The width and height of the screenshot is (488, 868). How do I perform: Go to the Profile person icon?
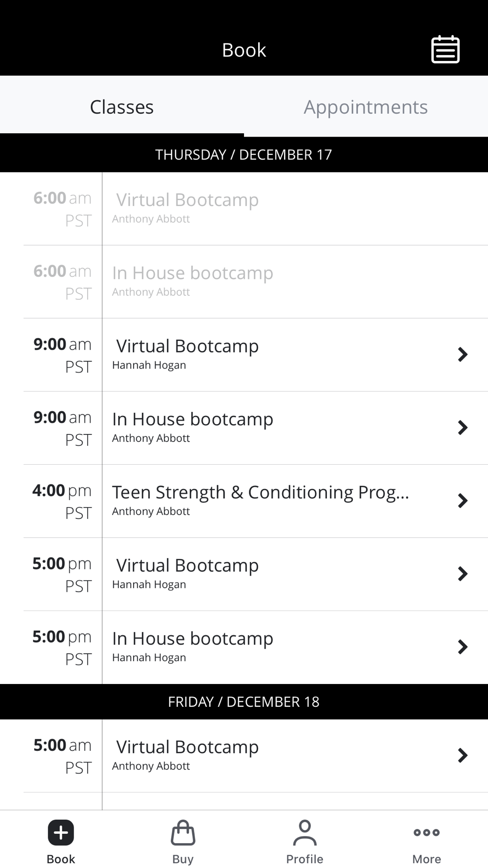click(305, 833)
